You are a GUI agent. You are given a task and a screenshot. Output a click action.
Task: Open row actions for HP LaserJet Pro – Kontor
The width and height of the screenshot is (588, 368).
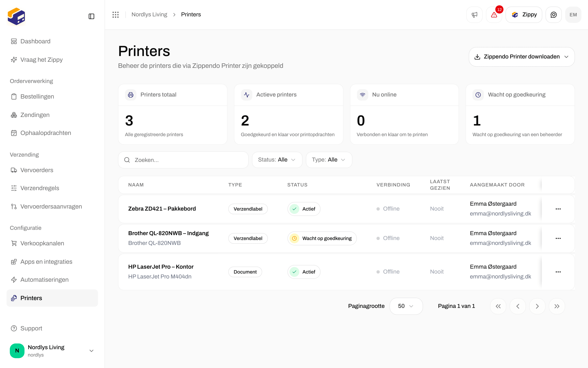tap(558, 272)
